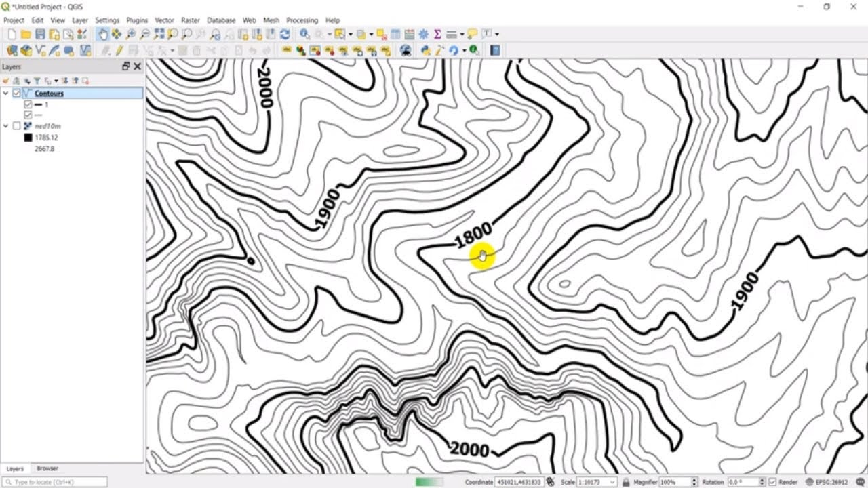The height and width of the screenshot is (488, 868).
Task: Open the Vector menu
Action: (x=164, y=20)
